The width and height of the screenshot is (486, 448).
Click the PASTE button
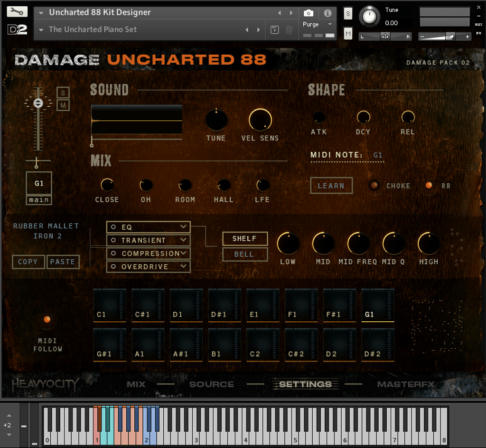tap(63, 262)
